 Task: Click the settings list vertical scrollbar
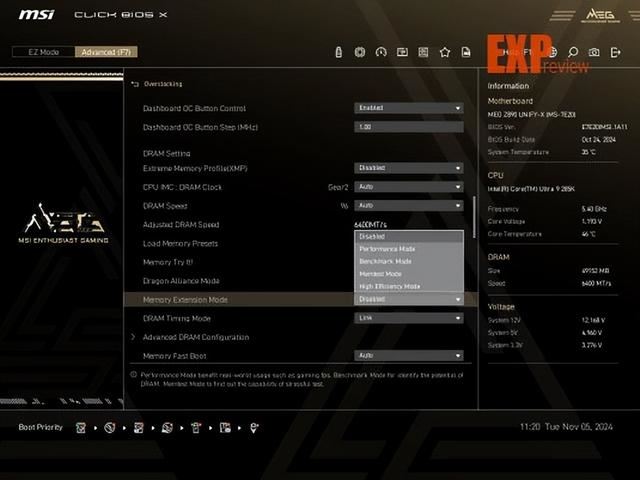coord(473,215)
